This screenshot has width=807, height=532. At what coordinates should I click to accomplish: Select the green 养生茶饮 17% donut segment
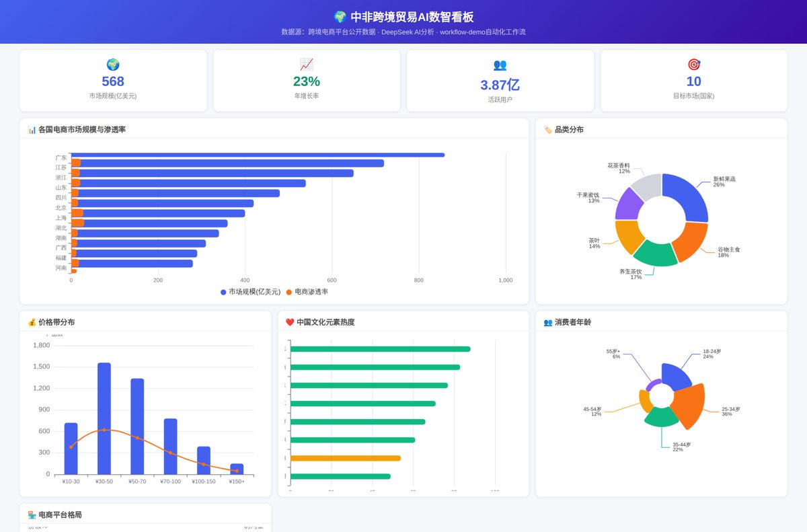[x=655, y=254]
